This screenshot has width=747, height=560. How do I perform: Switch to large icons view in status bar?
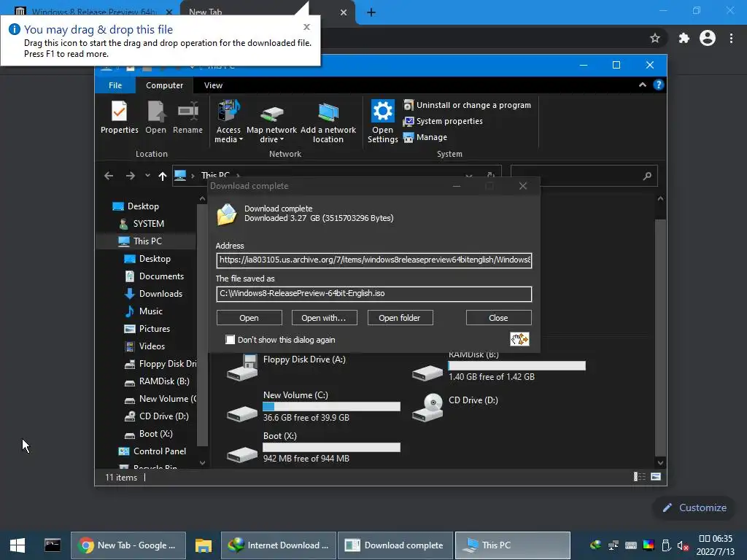click(656, 477)
